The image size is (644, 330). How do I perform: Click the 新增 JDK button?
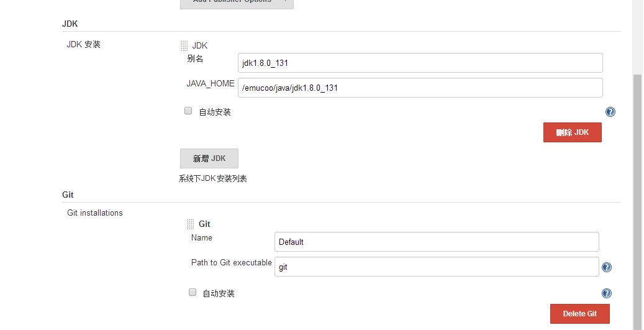pyautogui.click(x=209, y=158)
